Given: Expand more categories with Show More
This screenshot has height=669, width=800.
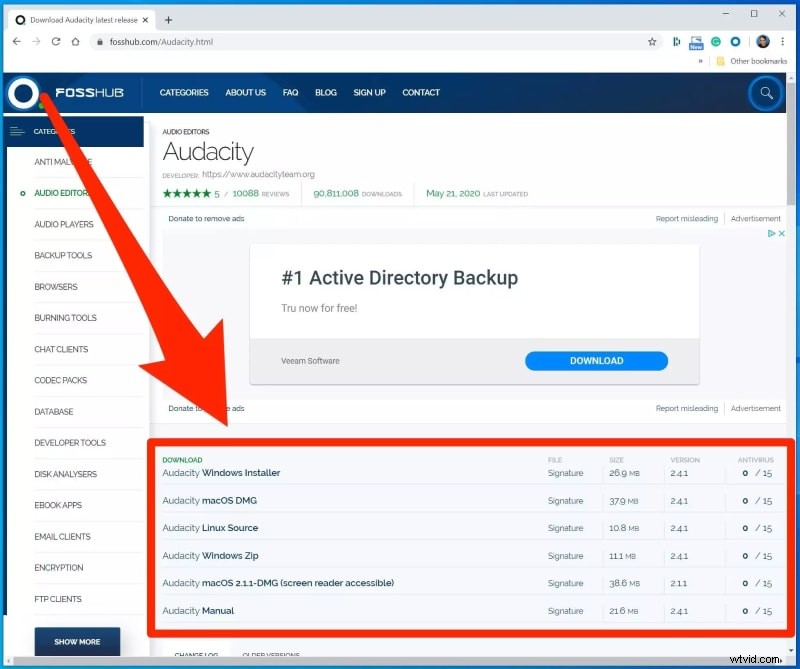Looking at the screenshot, I should tap(77, 641).
